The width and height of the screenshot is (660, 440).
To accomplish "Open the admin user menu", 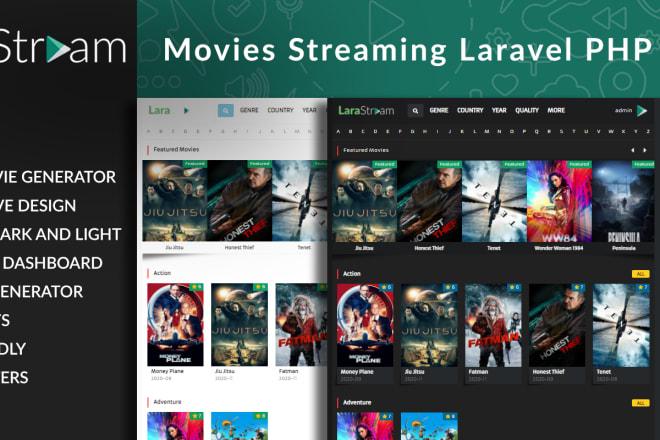I will coord(623,110).
